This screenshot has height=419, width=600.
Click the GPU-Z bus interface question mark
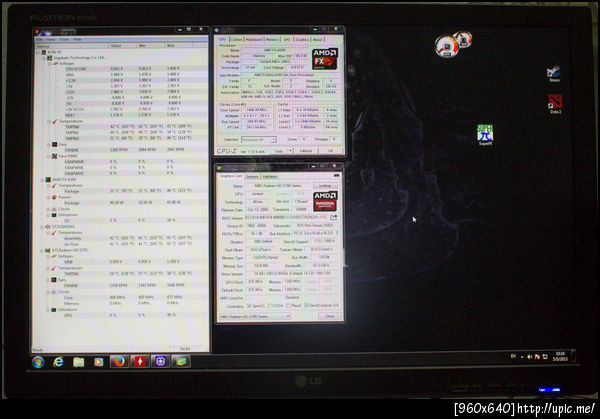pyautogui.click(x=337, y=233)
